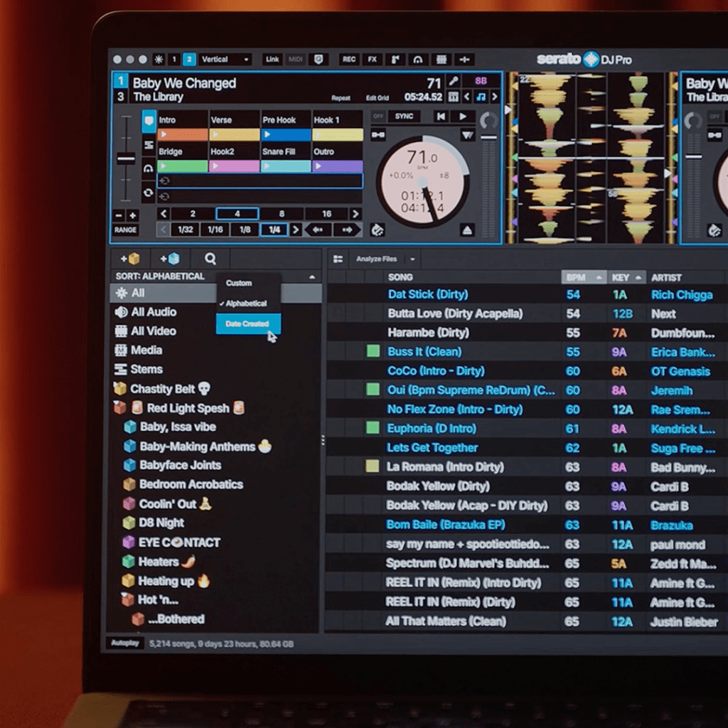Open the settings gear icon

(159, 60)
